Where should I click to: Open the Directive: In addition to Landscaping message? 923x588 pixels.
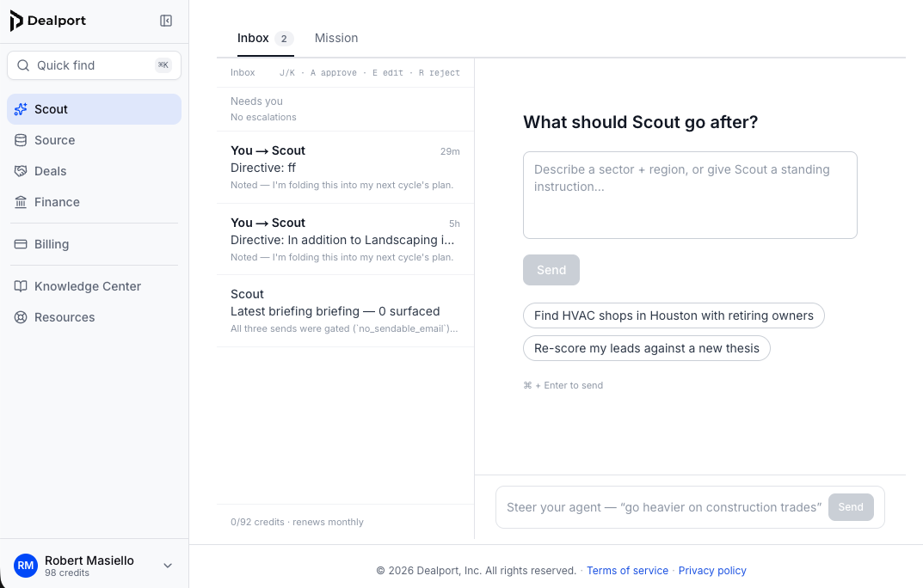(345, 239)
